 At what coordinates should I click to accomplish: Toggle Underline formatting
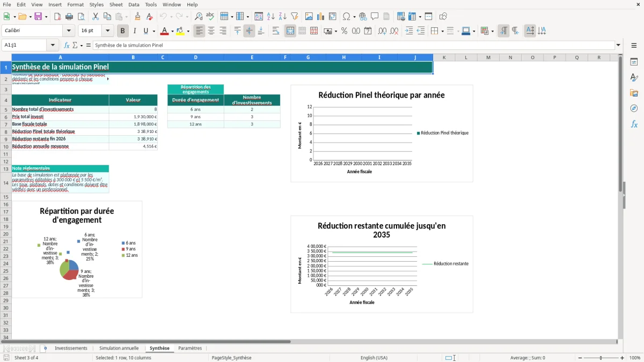point(146,31)
